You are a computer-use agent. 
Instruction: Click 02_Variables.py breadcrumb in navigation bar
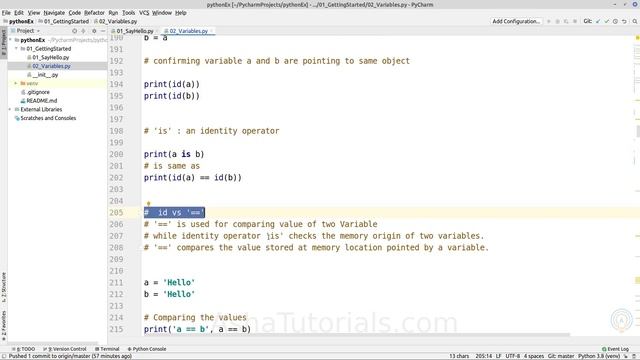116,21
